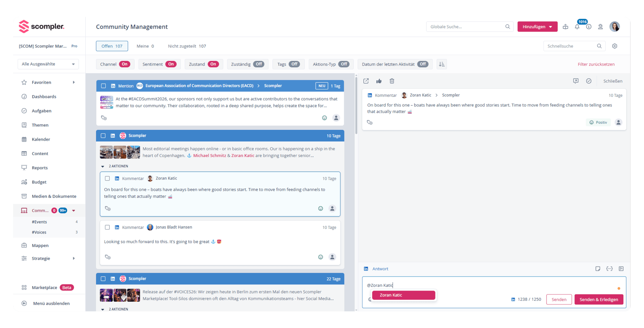Click Senden & Erledigen button
Screen dimensions: 644x328
point(599,299)
